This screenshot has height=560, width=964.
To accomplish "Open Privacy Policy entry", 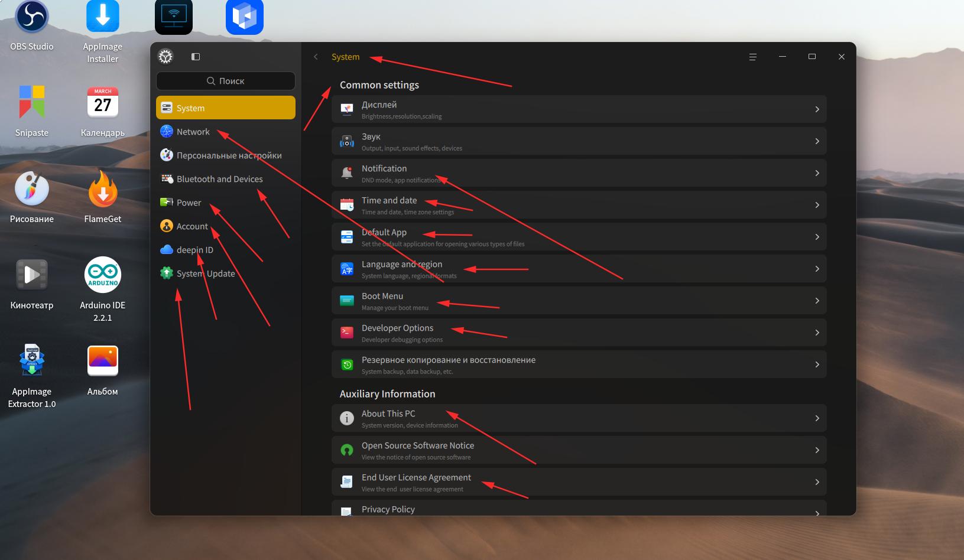I will 579,508.
